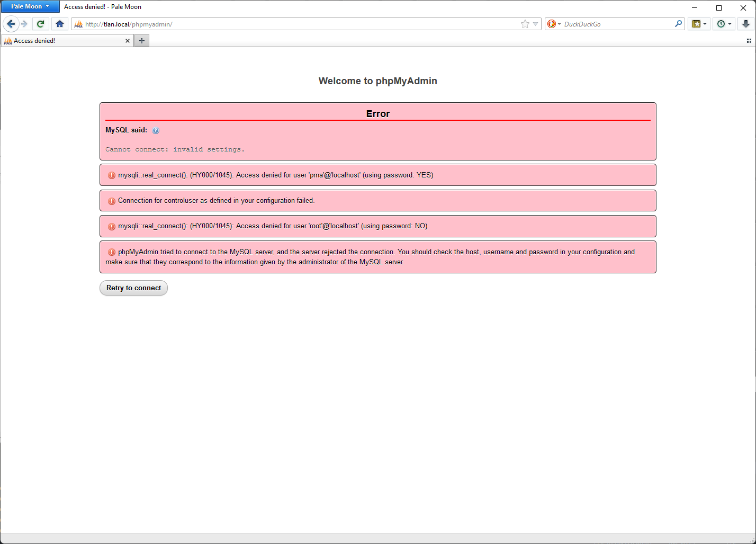Open the list all tabs button
Image resolution: width=756 pixels, height=544 pixels.
[749, 41]
